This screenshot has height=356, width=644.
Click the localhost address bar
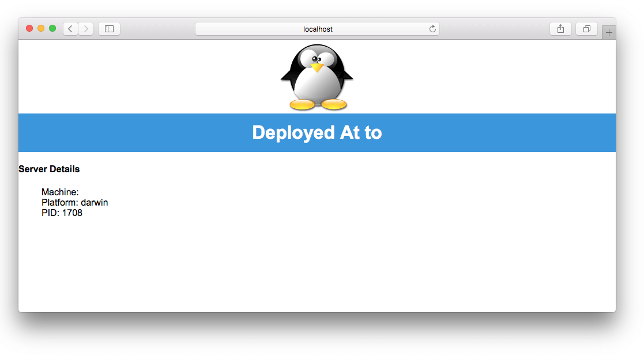[317, 29]
